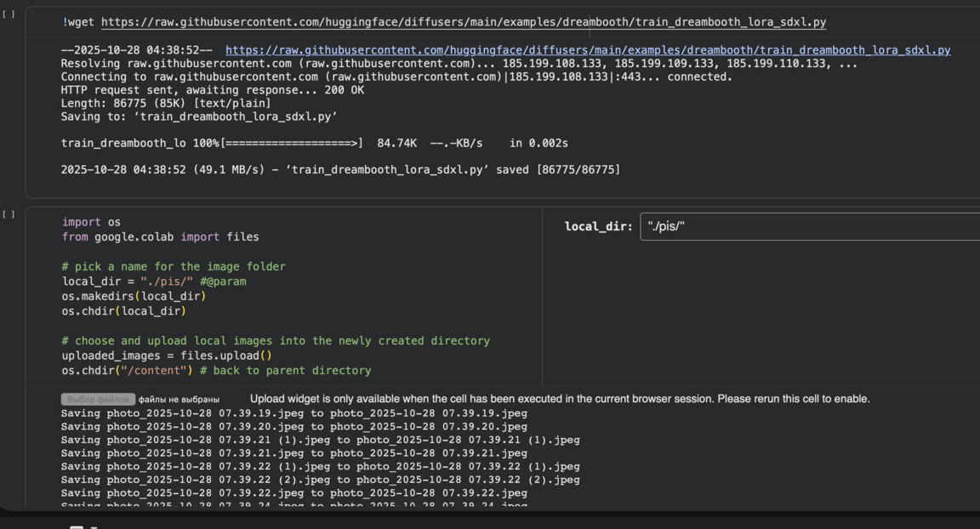Click the 'from google.colab import files' line
980x529 pixels.
pyautogui.click(x=160, y=236)
